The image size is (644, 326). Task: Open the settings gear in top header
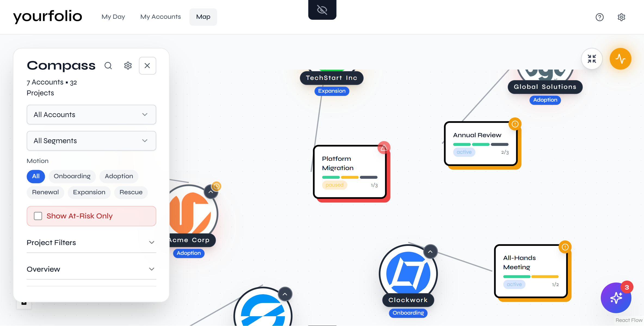[621, 17]
